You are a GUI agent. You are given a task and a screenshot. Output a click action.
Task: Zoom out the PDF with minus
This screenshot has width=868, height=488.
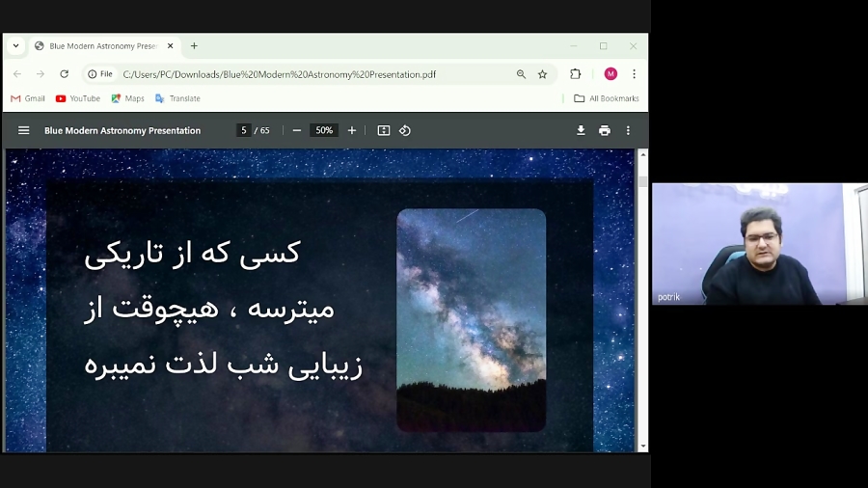point(297,130)
